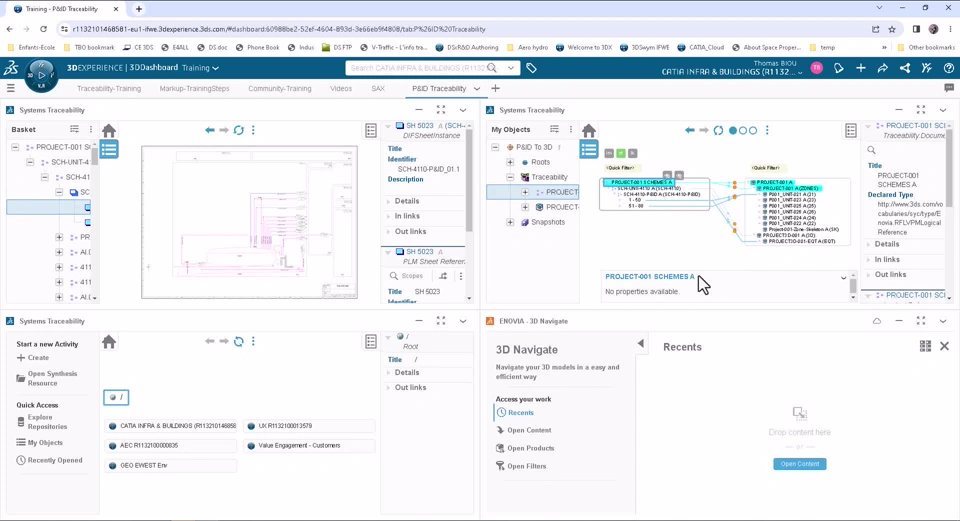Open the 3DEXPERIENCE compass
Viewport: 960px width, 521px height.
pyautogui.click(x=41, y=74)
